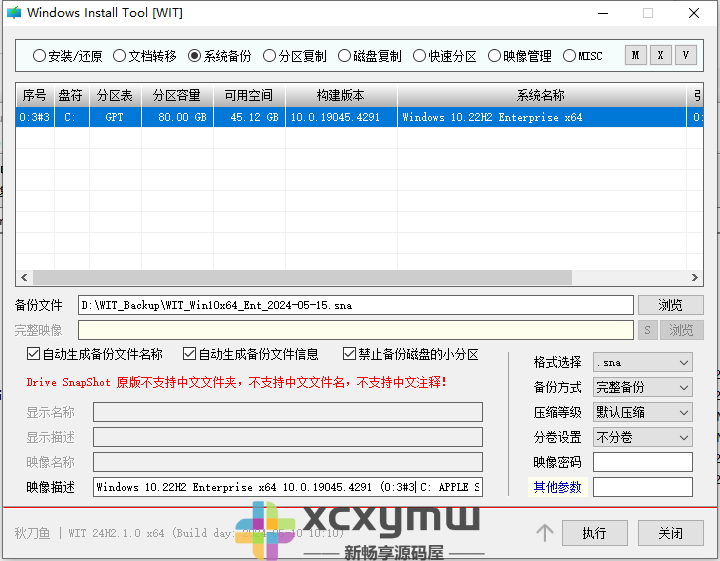The width and height of the screenshot is (720, 561).
Task: Click the up arrow icon beside 执行
Action: (x=545, y=533)
